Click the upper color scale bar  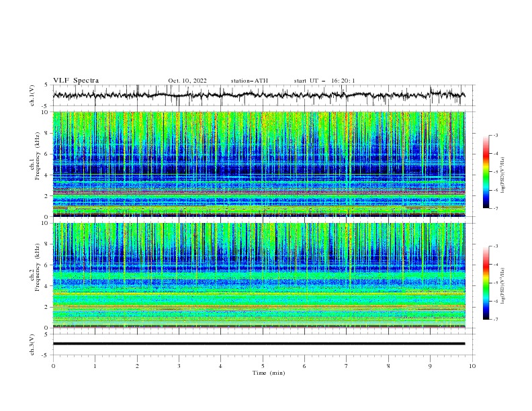[486, 172]
